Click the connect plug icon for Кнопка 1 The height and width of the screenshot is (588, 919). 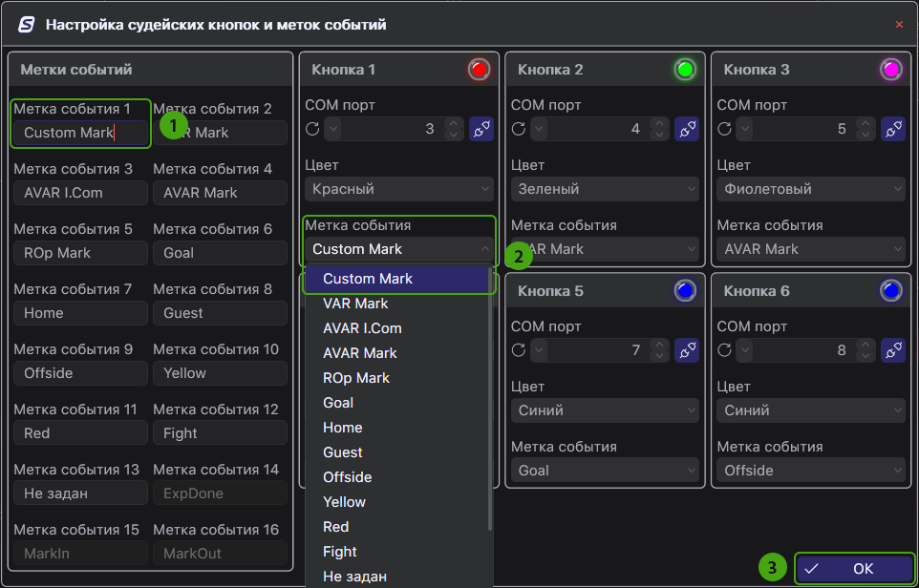(481, 129)
